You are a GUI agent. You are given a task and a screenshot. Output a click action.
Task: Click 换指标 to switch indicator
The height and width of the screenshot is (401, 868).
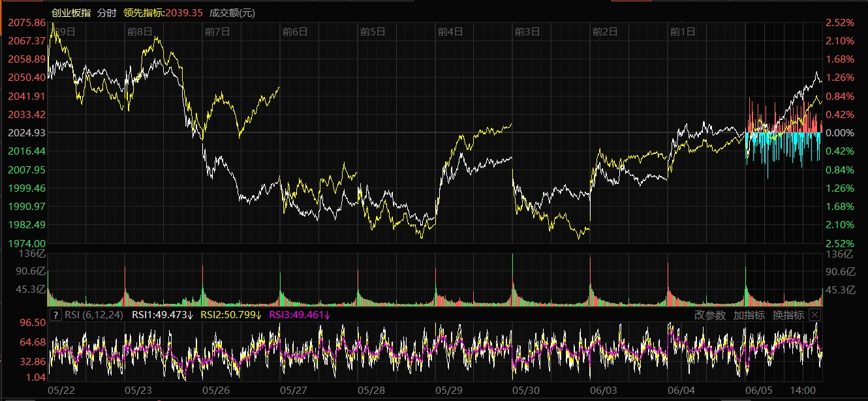coord(788,315)
